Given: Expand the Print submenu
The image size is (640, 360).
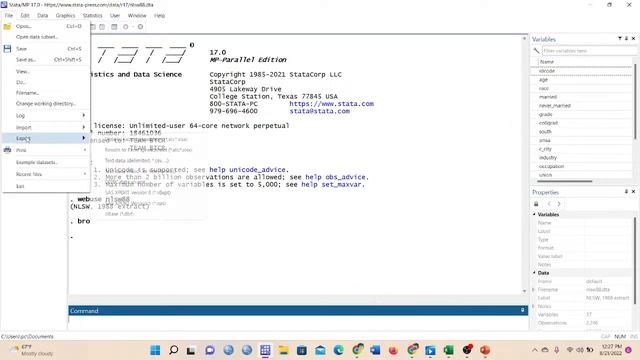Looking at the screenshot, I should tap(46, 150).
